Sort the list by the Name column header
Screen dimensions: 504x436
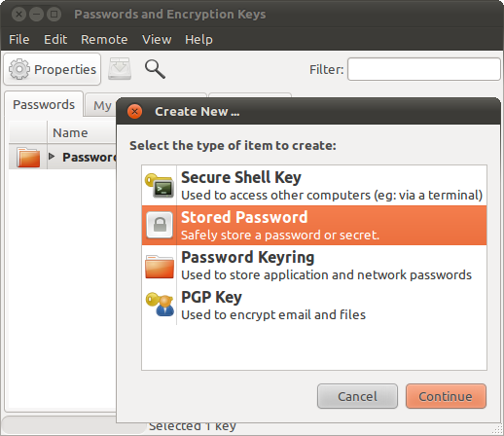(x=82, y=132)
